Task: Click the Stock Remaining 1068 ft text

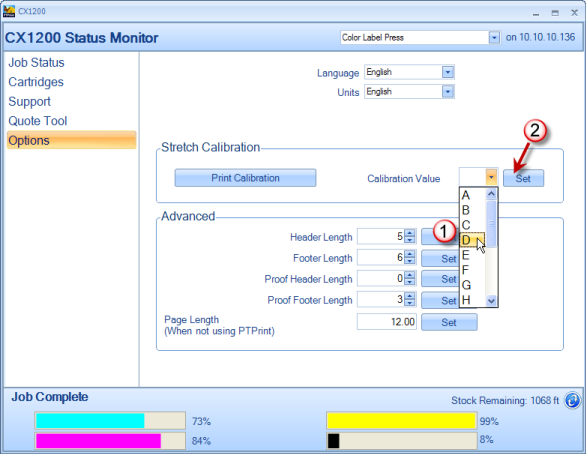Action: coord(505,401)
